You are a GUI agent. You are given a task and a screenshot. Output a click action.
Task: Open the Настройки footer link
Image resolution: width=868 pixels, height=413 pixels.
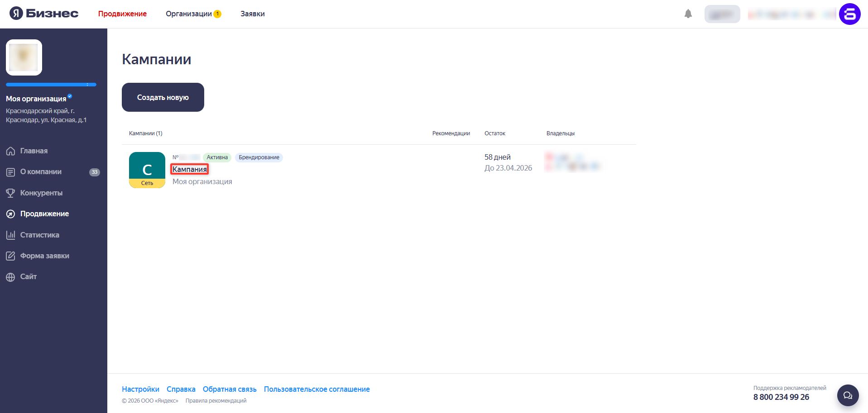[140, 389]
